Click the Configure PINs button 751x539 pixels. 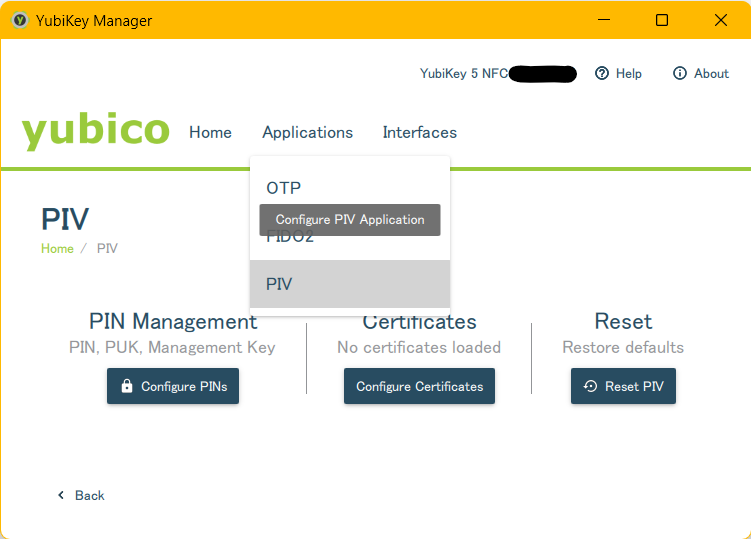173,386
